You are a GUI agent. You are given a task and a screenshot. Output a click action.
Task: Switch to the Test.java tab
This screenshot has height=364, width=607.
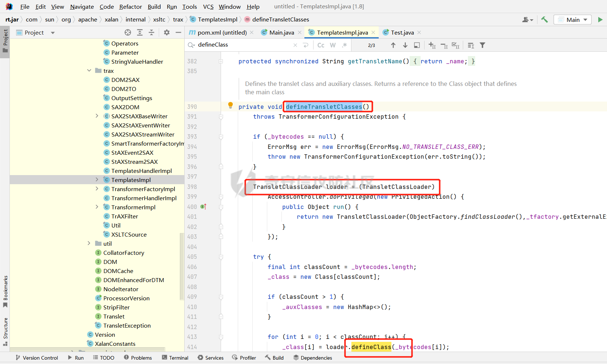pyautogui.click(x=402, y=32)
